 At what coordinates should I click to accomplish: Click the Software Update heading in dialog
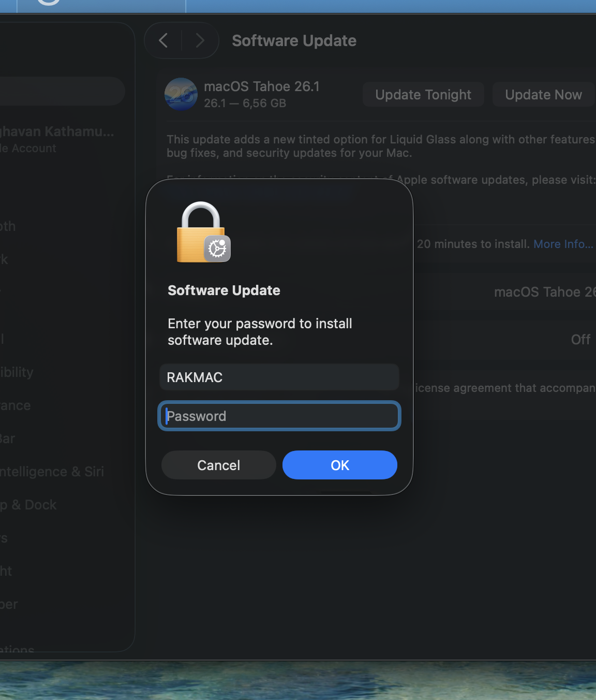[x=224, y=290]
